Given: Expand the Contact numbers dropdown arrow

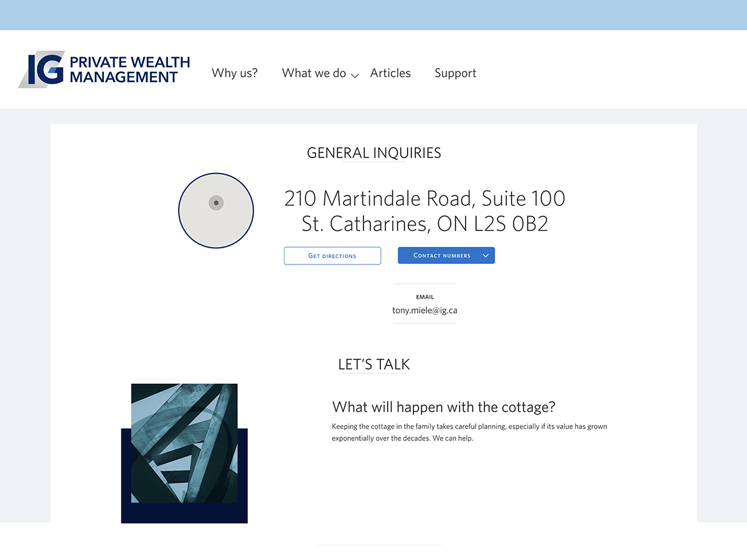Looking at the screenshot, I should pos(486,256).
